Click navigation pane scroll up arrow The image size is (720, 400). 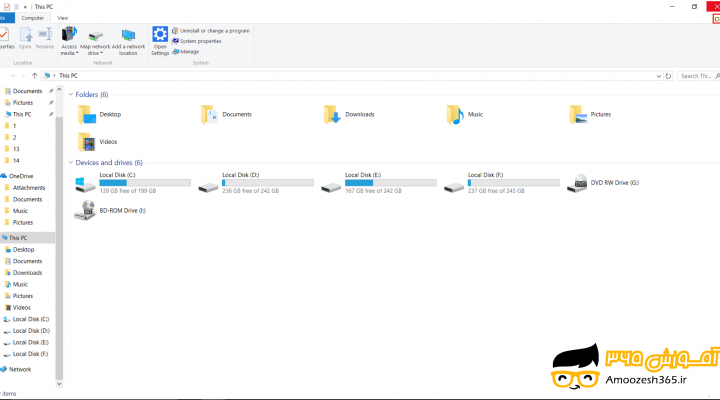coord(59,89)
